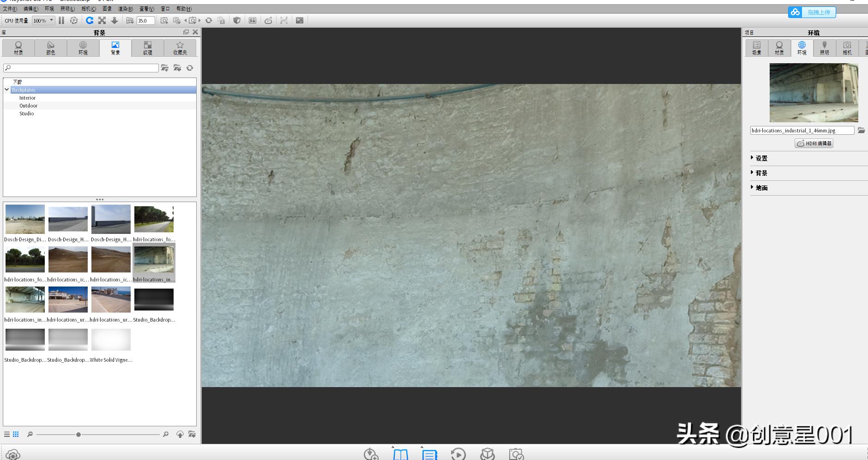
Task: Switch to the previous camera arrow
Action: coord(186,20)
